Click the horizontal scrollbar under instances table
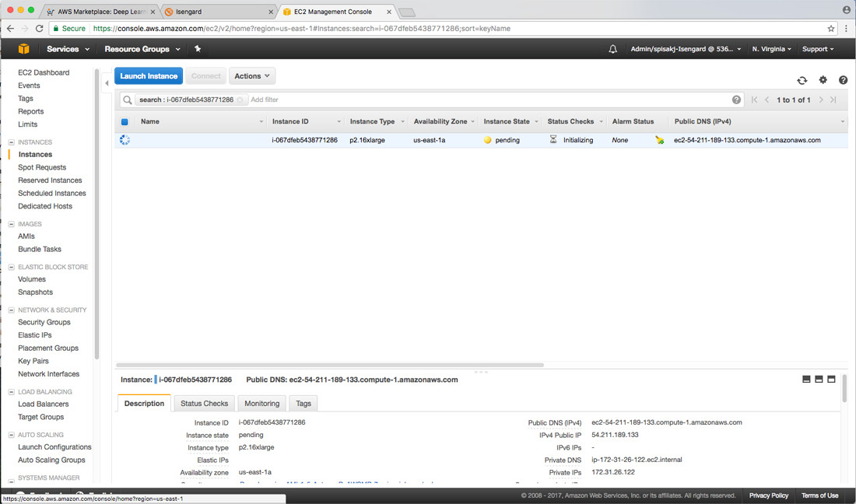Viewport: 856px width, 504px height. [330, 365]
